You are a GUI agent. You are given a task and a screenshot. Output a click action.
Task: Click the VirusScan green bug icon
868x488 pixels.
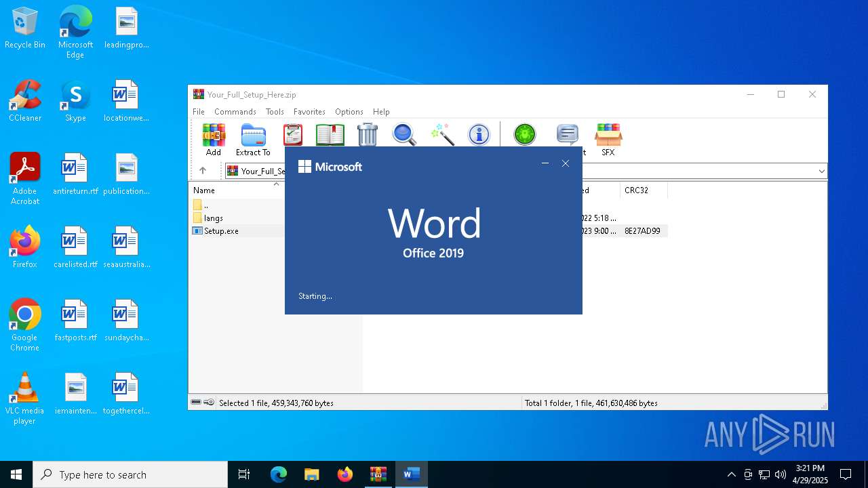pos(525,134)
